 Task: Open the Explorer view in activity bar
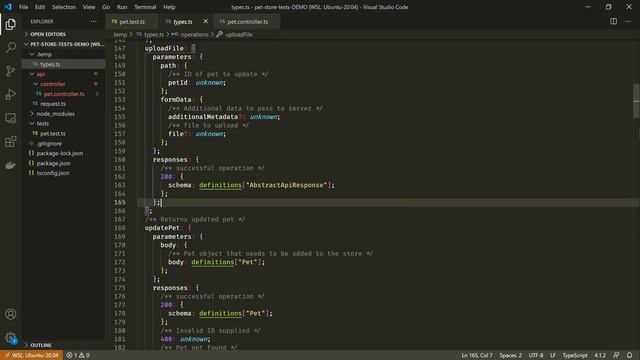[11, 24]
